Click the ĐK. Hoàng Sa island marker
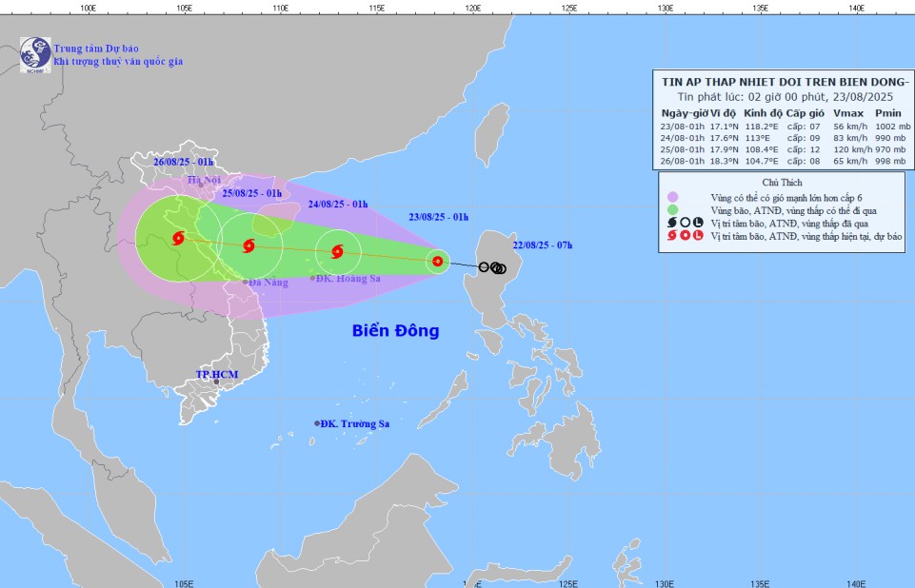 [312, 278]
